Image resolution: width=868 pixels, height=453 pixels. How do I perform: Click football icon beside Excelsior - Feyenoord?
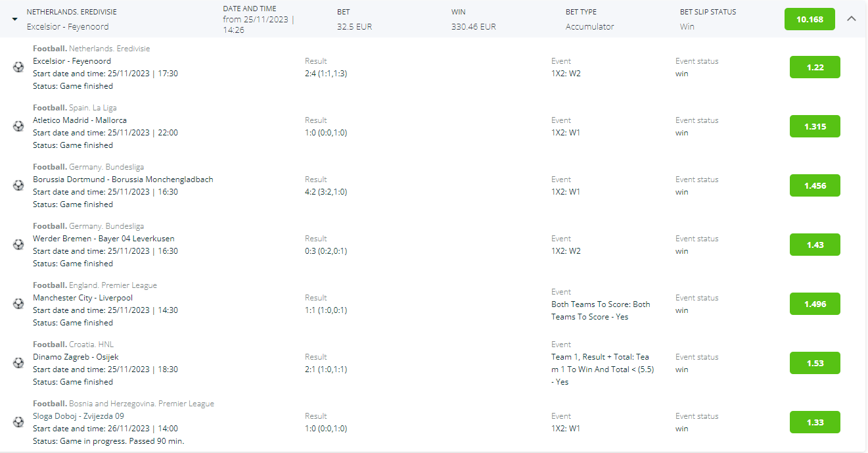point(18,67)
